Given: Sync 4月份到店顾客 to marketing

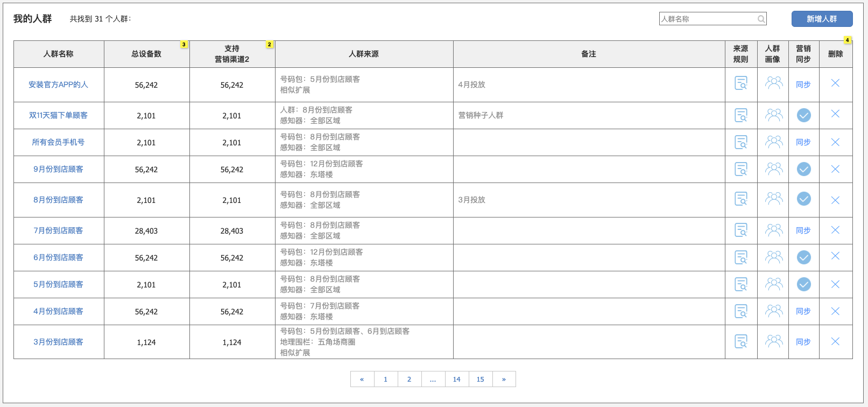Looking at the screenshot, I should [x=803, y=311].
